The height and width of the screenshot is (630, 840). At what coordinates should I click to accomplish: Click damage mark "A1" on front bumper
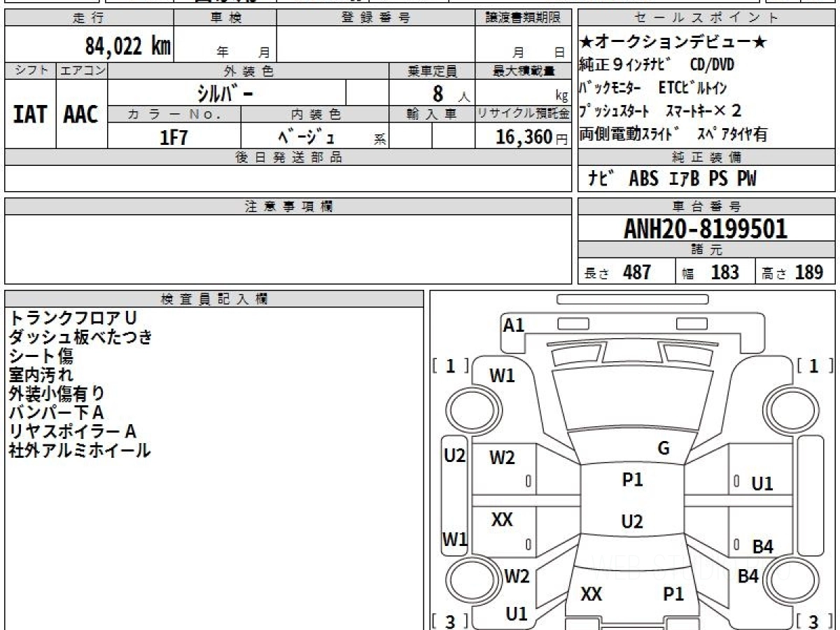514,325
